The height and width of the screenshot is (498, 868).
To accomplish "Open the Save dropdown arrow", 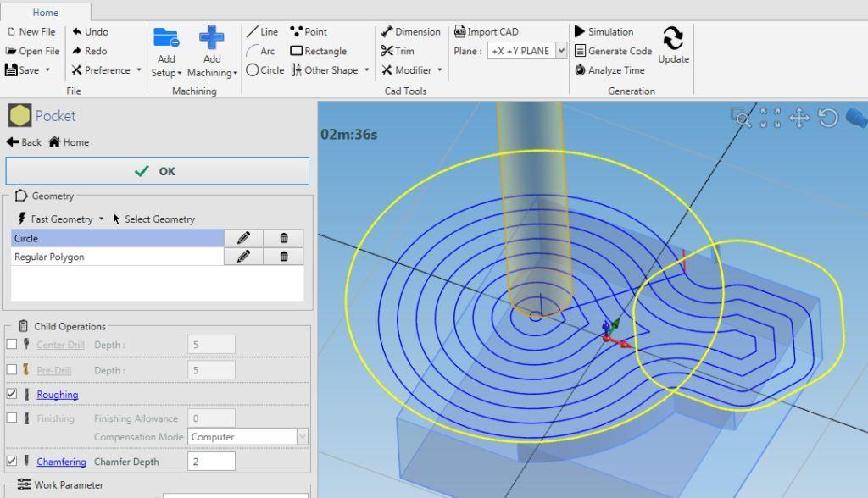I will coord(48,70).
